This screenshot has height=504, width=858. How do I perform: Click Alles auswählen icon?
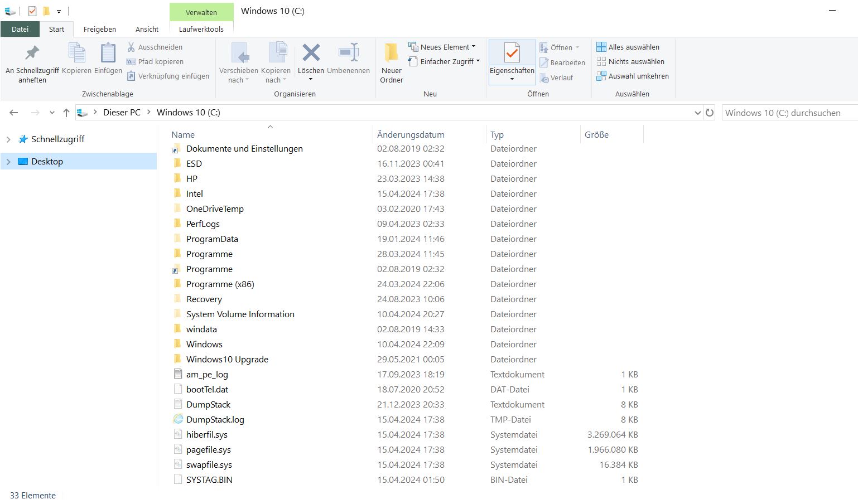pos(601,47)
